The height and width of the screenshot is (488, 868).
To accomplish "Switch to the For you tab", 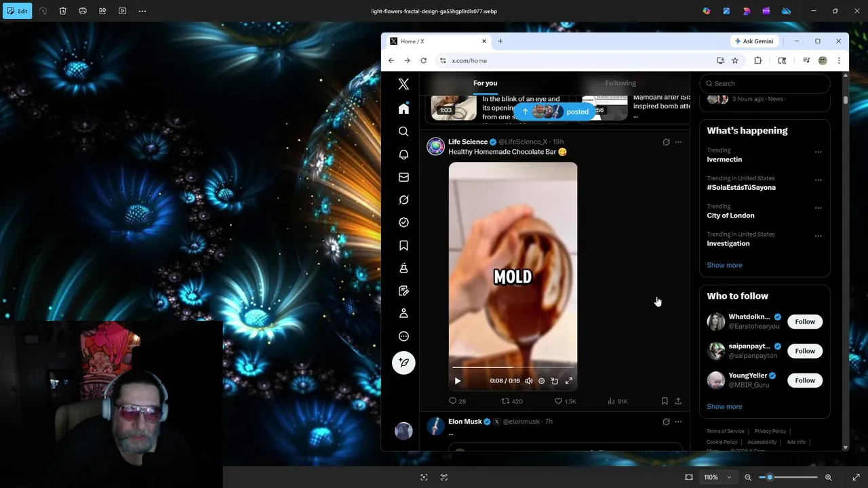I will (485, 83).
